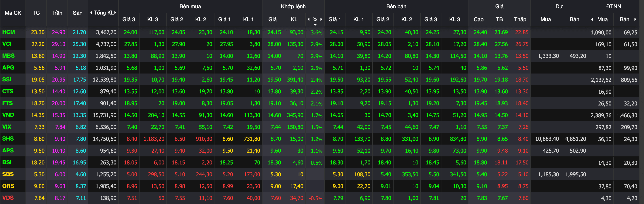The width and height of the screenshot is (644, 204).
Task: Click the Bên bán group header
Action: coord(396,6)
